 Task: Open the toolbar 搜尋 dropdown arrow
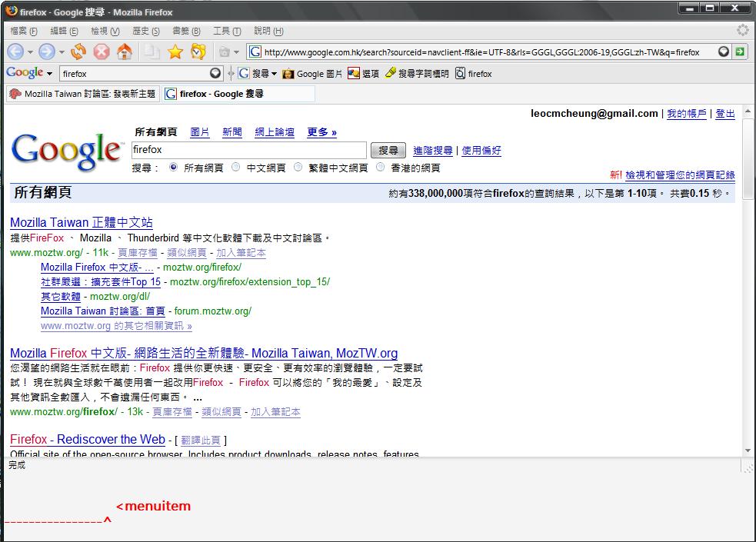click(x=275, y=74)
